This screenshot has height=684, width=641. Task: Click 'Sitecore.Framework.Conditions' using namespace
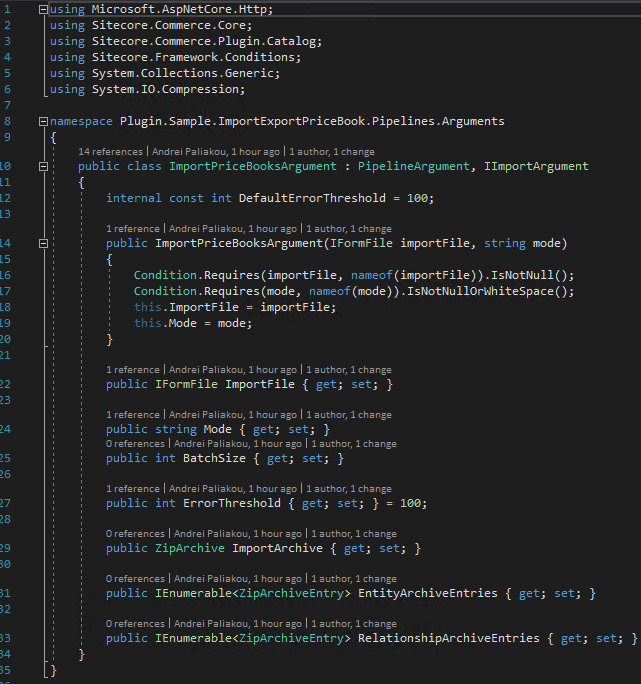(193, 57)
